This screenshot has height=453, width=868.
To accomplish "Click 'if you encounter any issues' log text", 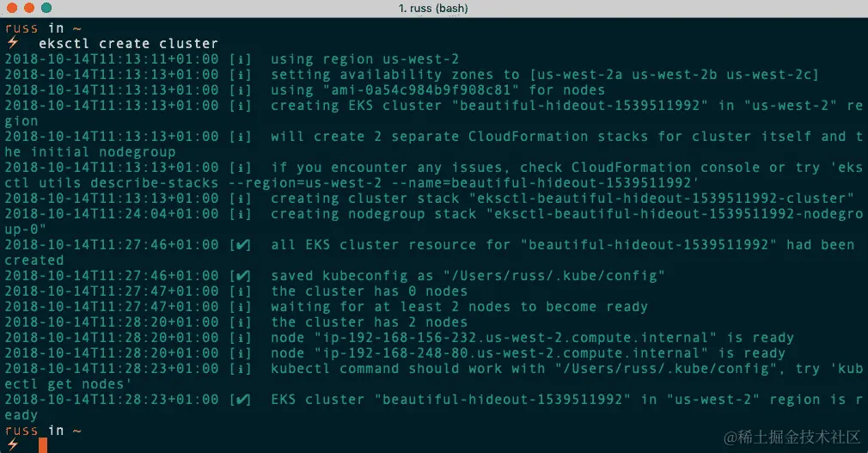I will pos(387,168).
